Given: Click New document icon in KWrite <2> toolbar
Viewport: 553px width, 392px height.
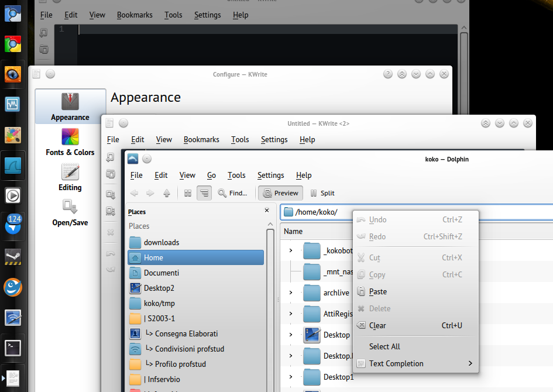Looking at the screenshot, I should click(x=111, y=157).
